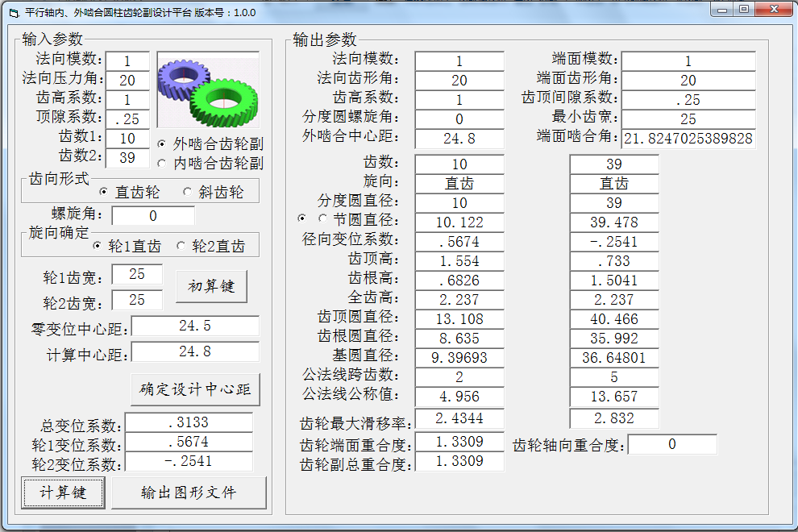Click the 法向压力角 input showing 20
Screen dimensions: 798x532
127,81
